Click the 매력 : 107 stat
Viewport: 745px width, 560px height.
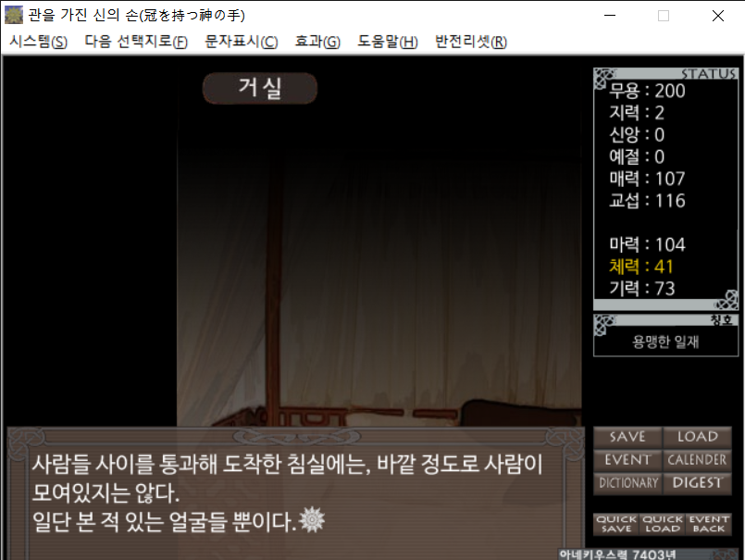[647, 179]
